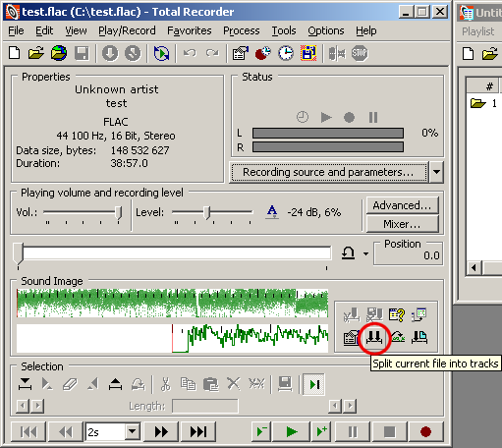Open the File menu
The width and height of the screenshot is (502, 448).
click(x=16, y=30)
